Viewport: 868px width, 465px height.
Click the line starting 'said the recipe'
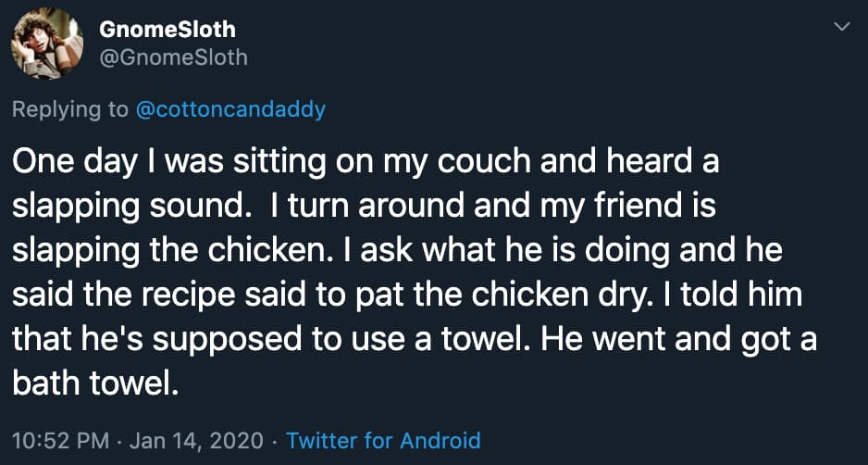[x=407, y=294]
